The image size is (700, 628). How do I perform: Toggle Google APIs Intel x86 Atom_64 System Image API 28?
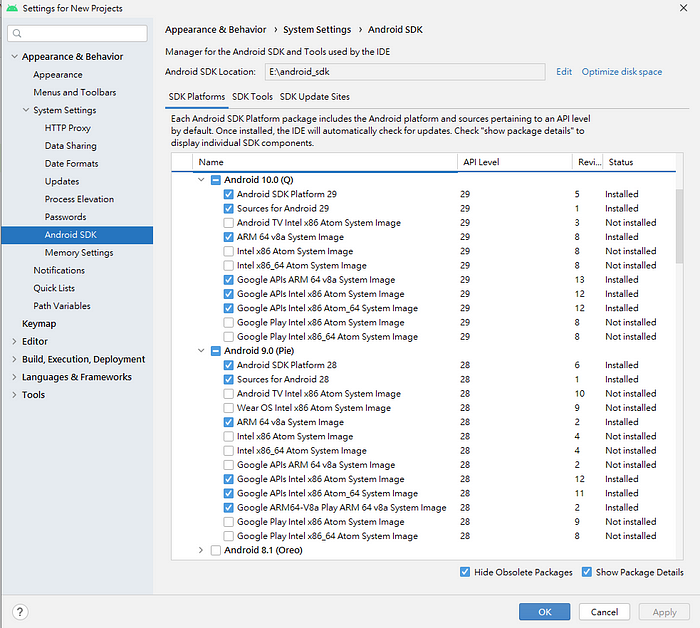228,493
